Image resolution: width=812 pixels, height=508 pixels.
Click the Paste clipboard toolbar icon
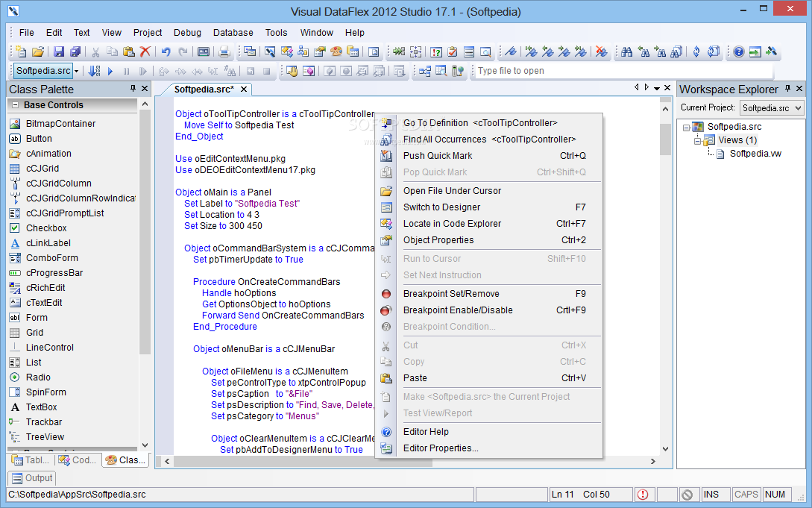click(129, 51)
